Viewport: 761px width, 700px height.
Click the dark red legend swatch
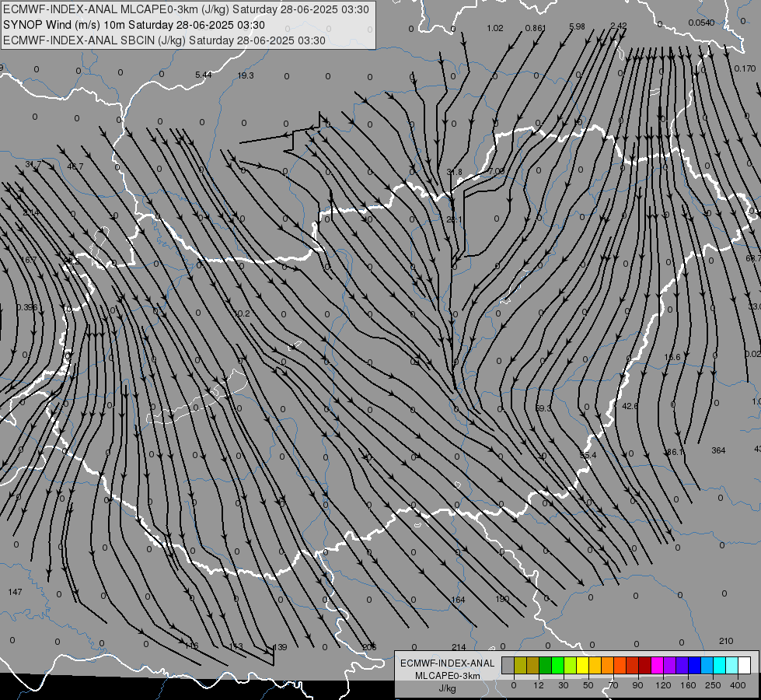pyautogui.click(x=645, y=665)
